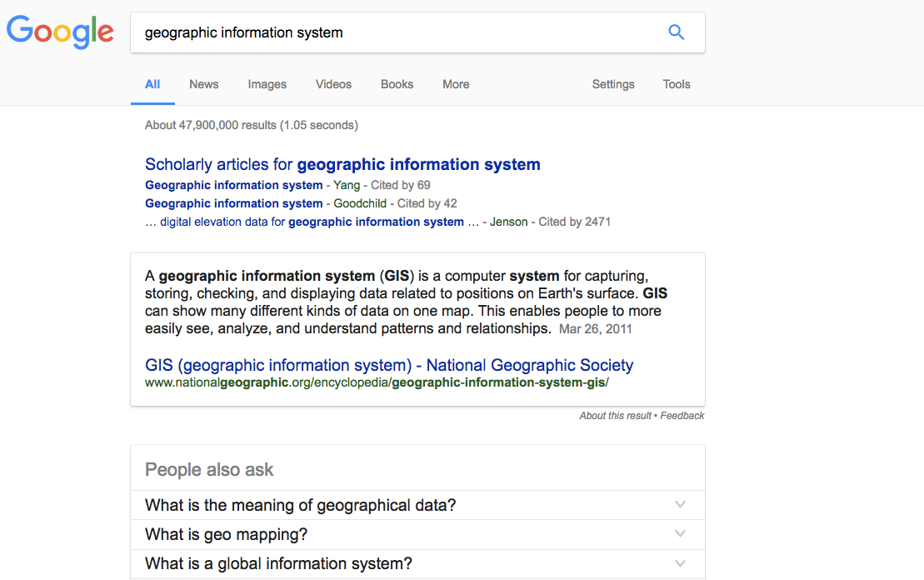Open Scholarly articles for geographic information system
This screenshot has height=580, width=924.
click(x=342, y=164)
